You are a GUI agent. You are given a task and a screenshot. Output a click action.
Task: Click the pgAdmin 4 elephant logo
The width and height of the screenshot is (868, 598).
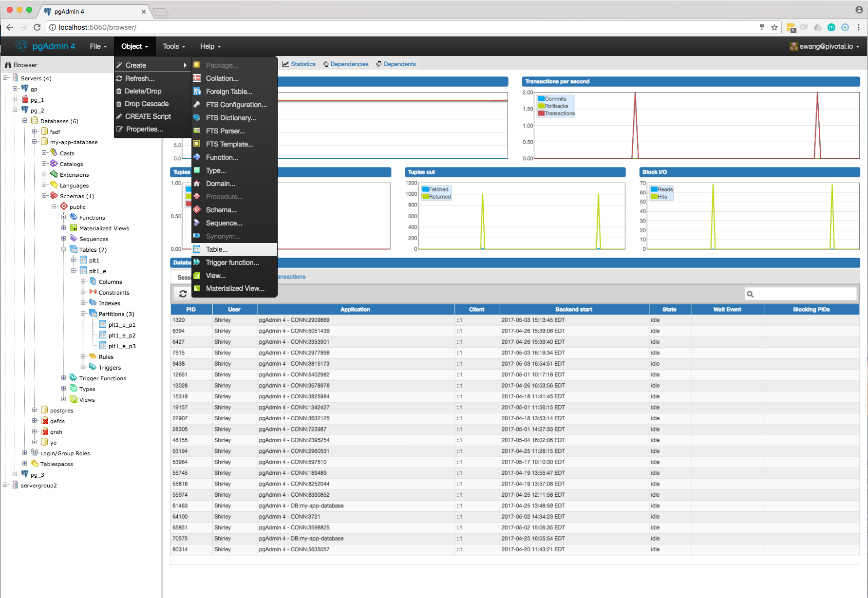pos(21,46)
